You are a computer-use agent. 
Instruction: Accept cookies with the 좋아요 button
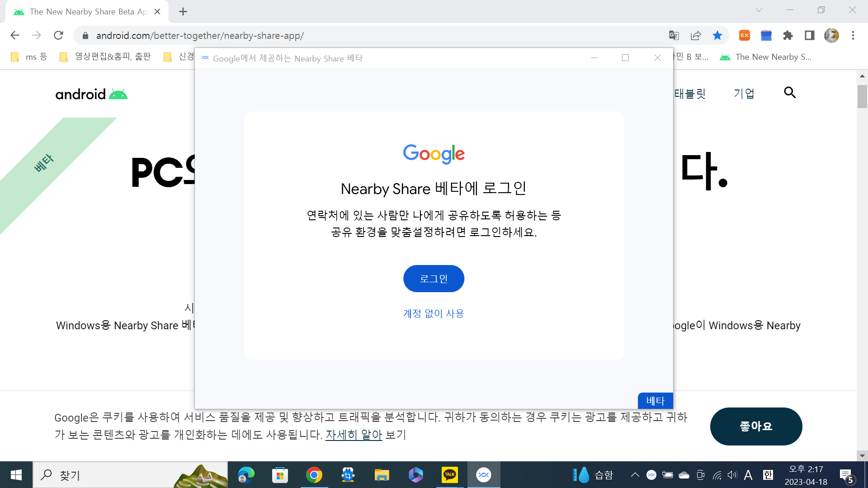click(756, 426)
